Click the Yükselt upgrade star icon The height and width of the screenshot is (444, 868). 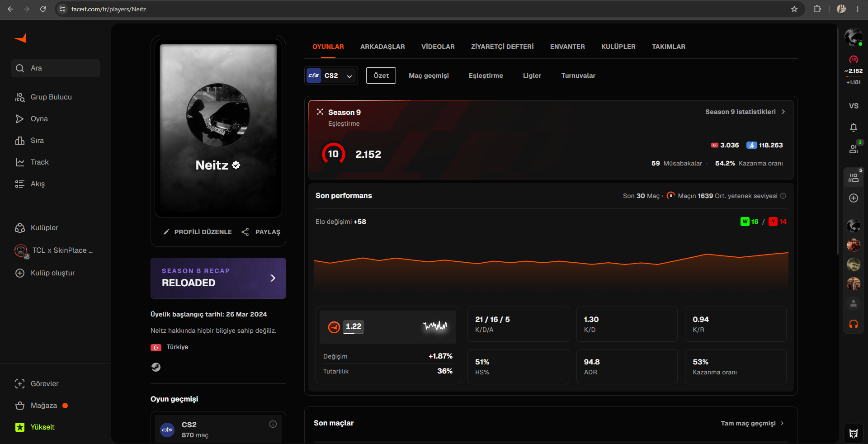pyautogui.click(x=19, y=427)
